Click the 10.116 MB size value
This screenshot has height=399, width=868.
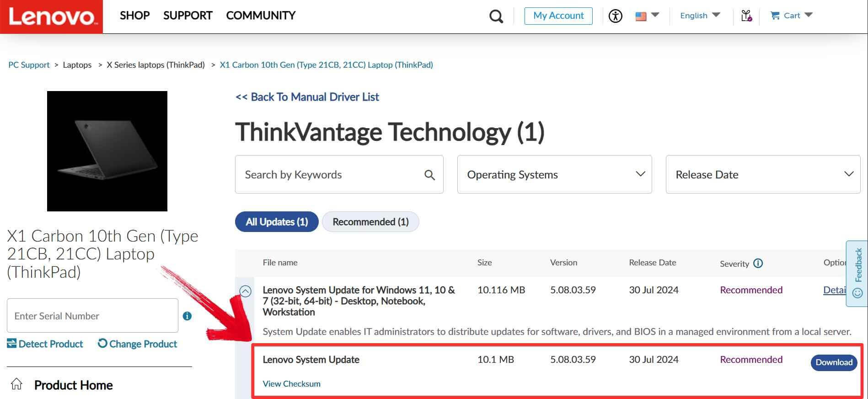[x=501, y=290]
